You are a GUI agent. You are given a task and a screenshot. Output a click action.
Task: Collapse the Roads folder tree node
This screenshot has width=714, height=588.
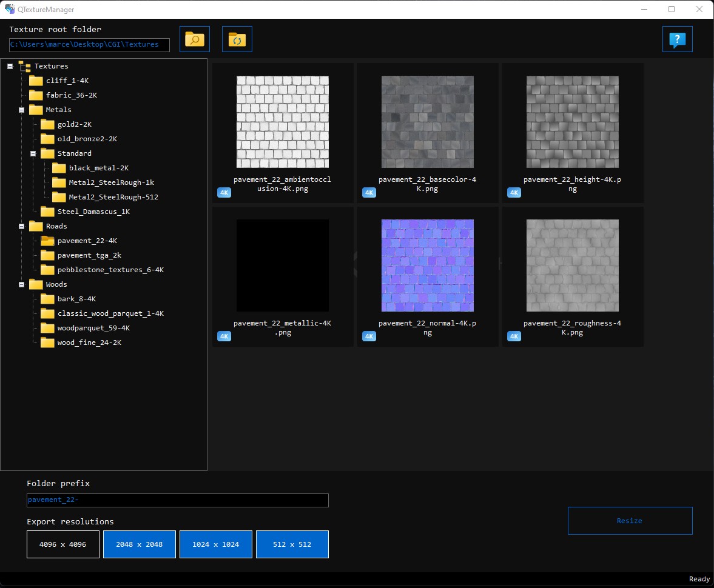[22, 226]
